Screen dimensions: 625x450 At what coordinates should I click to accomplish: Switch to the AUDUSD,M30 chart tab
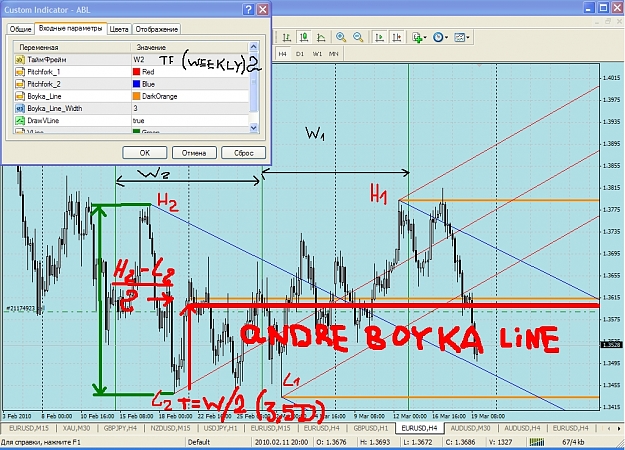[x=470, y=428]
